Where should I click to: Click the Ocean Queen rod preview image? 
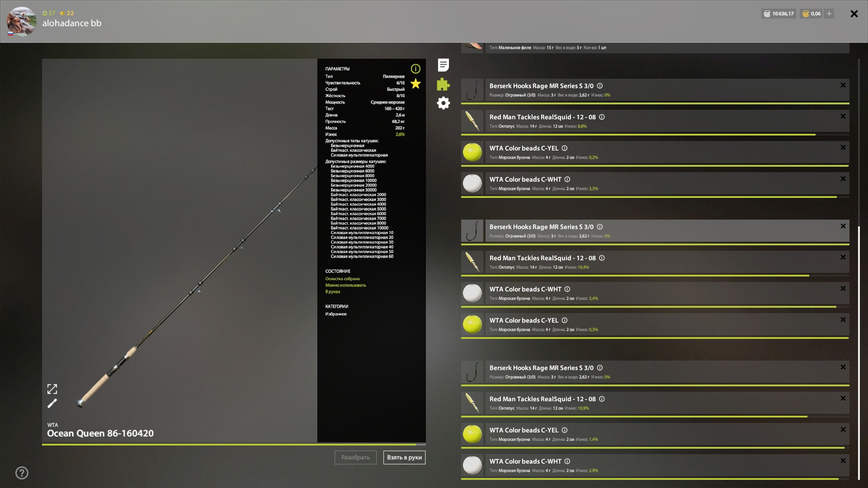coord(179,250)
